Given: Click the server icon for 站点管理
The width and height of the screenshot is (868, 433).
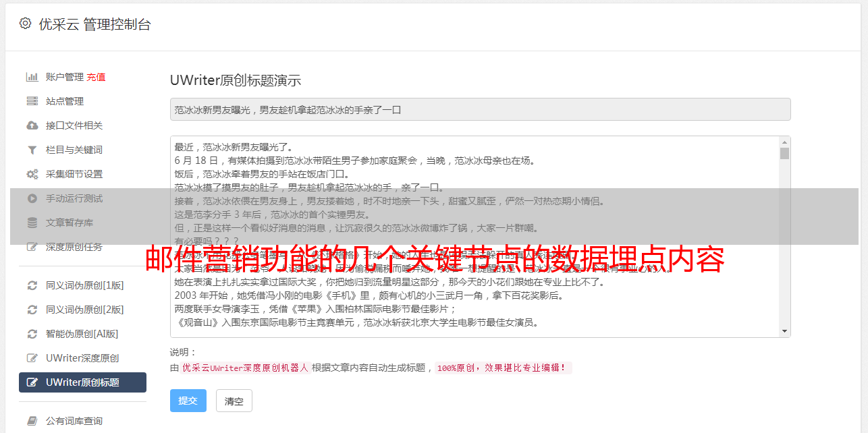Looking at the screenshot, I should pyautogui.click(x=32, y=101).
